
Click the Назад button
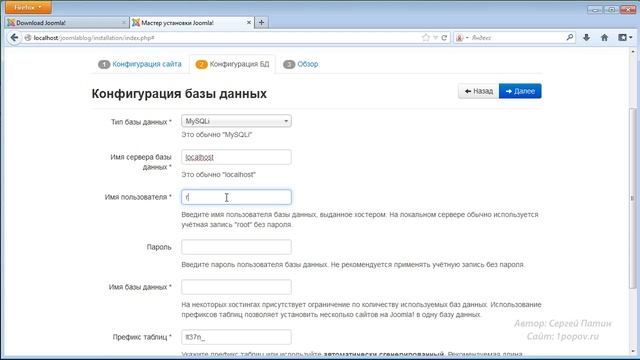pos(478,91)
